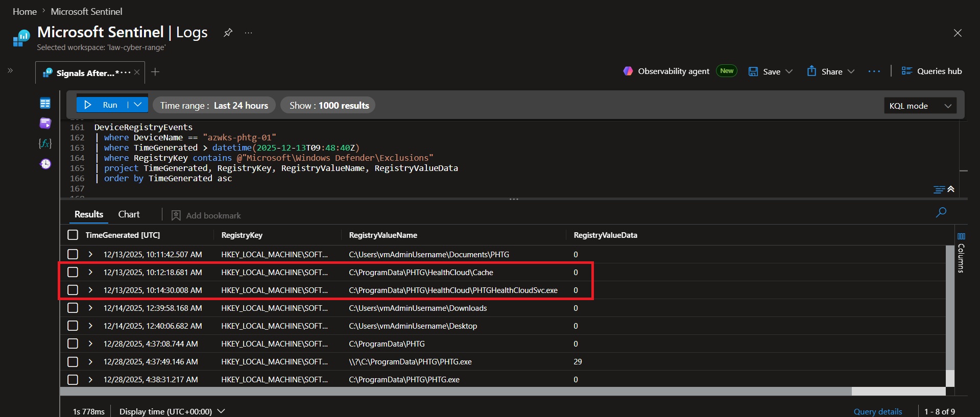Add a new query tab
The width and height of the screenshot is (980, 417).
click(x=155, y=72)
